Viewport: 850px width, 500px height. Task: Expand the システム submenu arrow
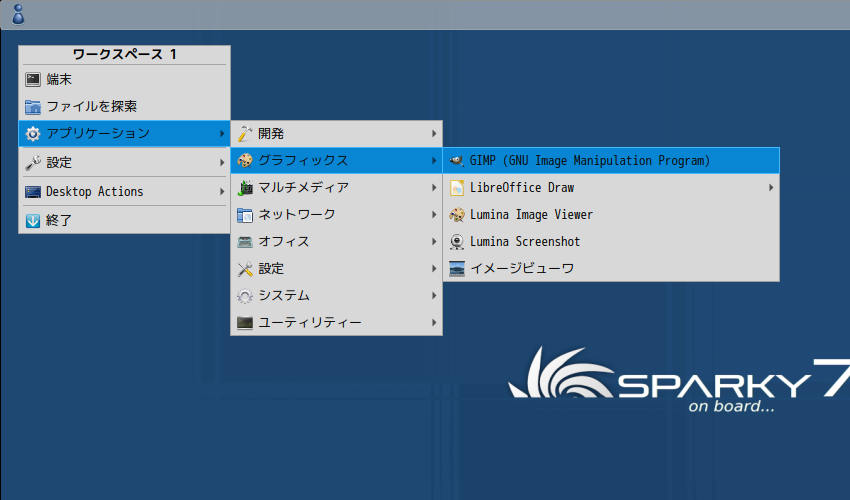434,296
